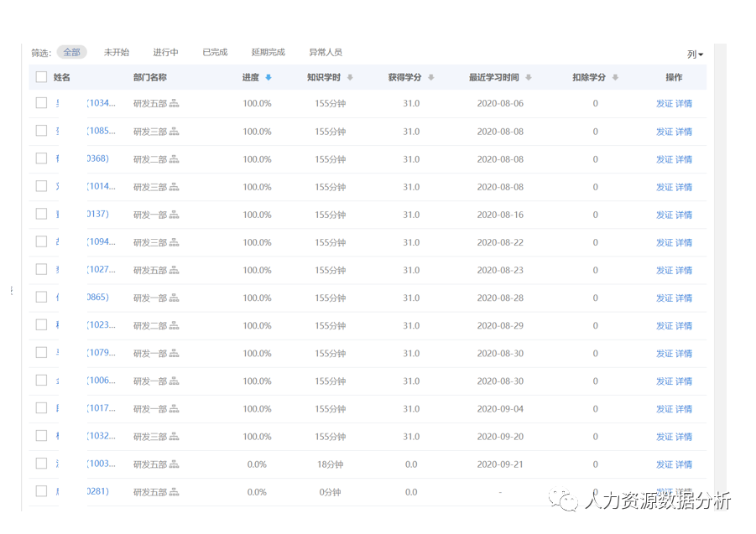Check the box for row 1006
The height and width of the screenshot is (534, 756).
41,381
